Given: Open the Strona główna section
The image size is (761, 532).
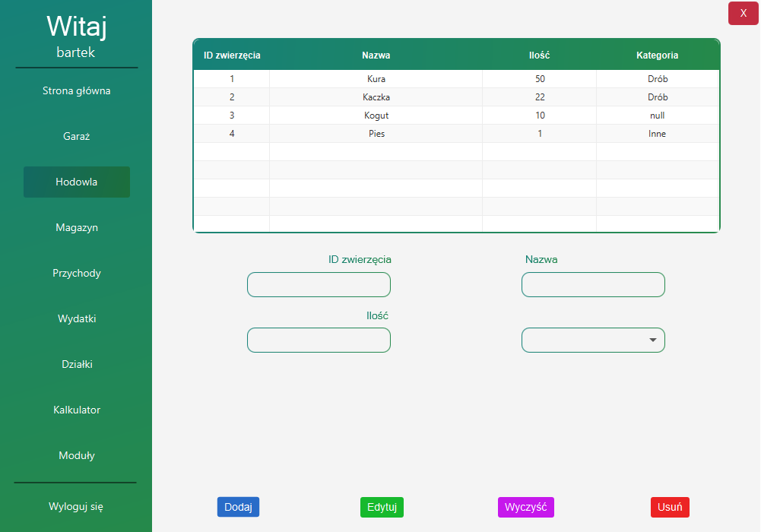Looking at the screenshot, I should click(76, 90).
